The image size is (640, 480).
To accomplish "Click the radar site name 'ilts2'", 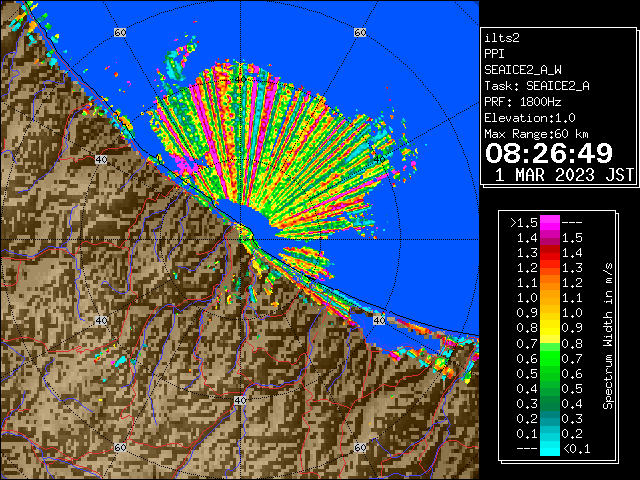I will (x=502, y=38).
